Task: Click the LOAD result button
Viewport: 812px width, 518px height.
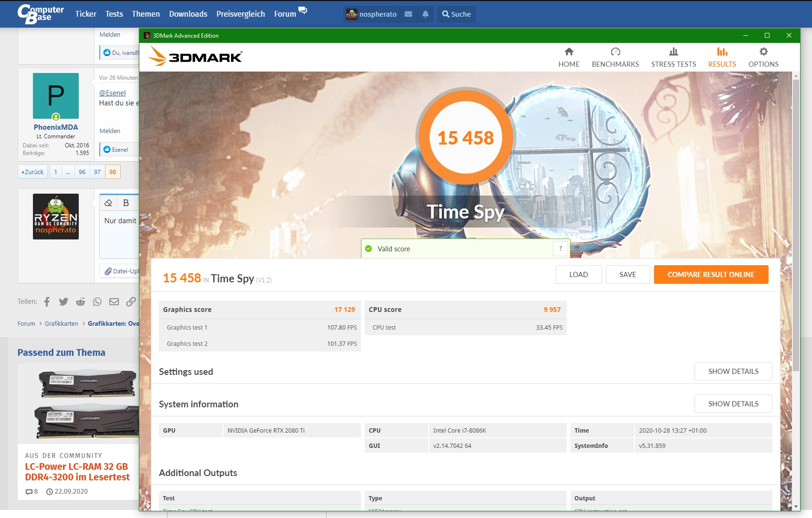Action: point(579,274)
